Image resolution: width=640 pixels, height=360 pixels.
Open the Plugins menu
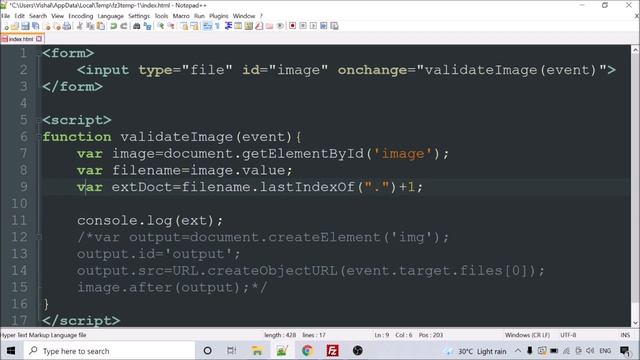click(219, 16)
